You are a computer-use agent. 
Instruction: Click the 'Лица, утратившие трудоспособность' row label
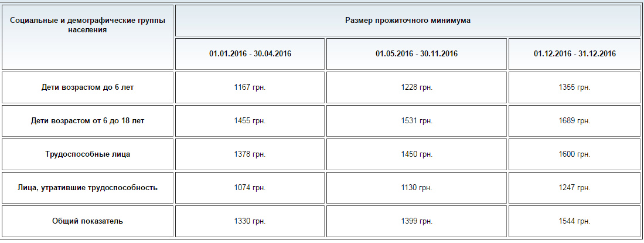87,188
